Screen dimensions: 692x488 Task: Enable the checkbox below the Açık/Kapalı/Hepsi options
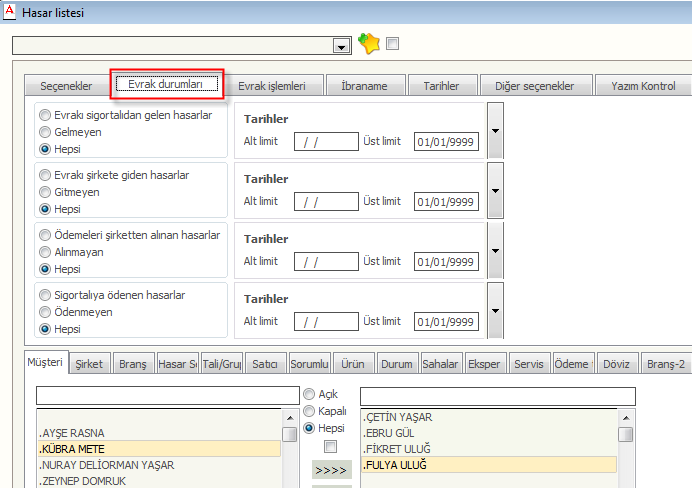pos(330,446)
